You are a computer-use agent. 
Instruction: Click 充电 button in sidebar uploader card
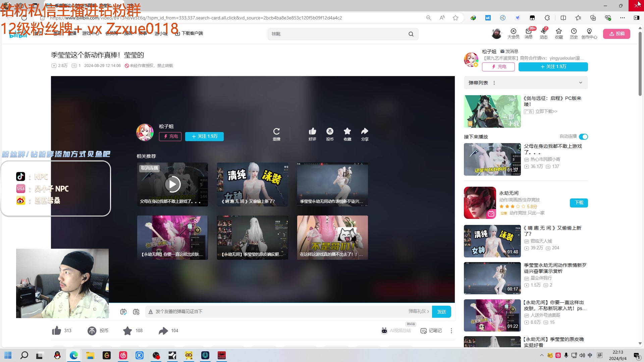(x=498, y=67)
